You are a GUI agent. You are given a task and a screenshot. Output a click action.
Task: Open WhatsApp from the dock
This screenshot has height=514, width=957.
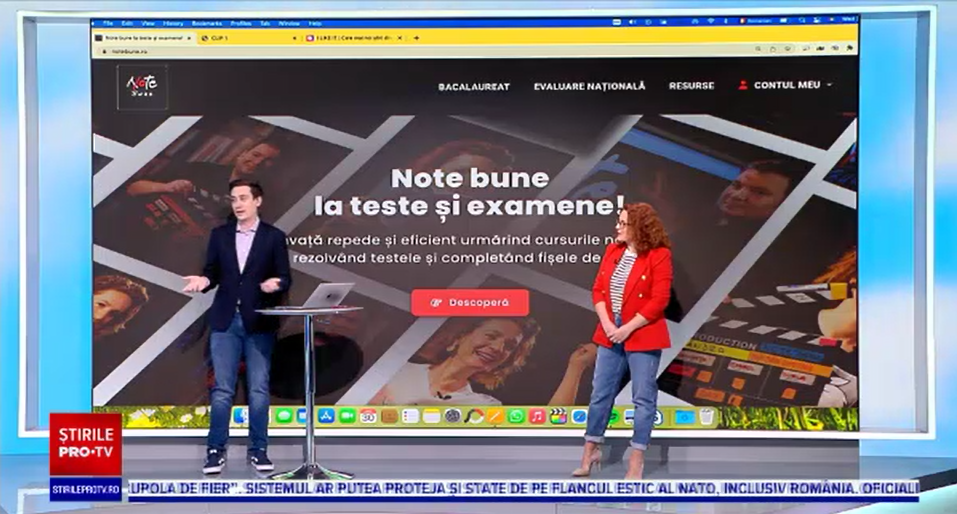516,416
